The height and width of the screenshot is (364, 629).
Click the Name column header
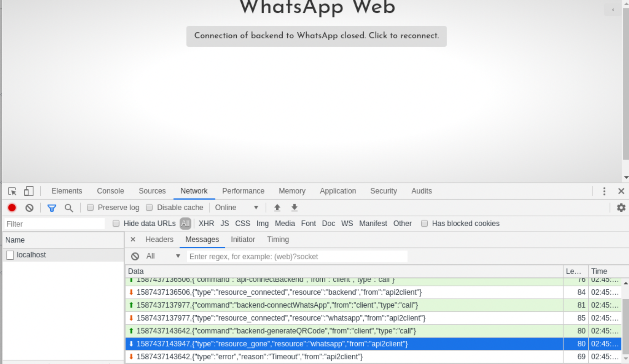(63, 240)
